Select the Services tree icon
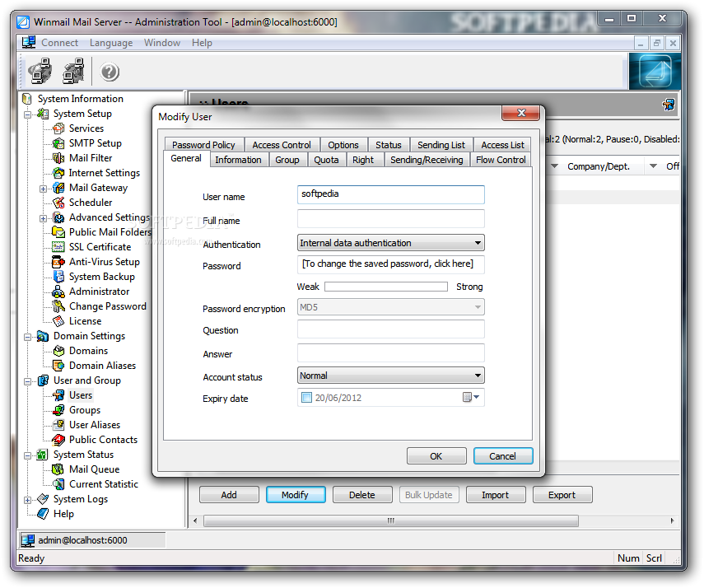Screen dimensions: 704x588 pyautogui.click(x=58, y=129)
